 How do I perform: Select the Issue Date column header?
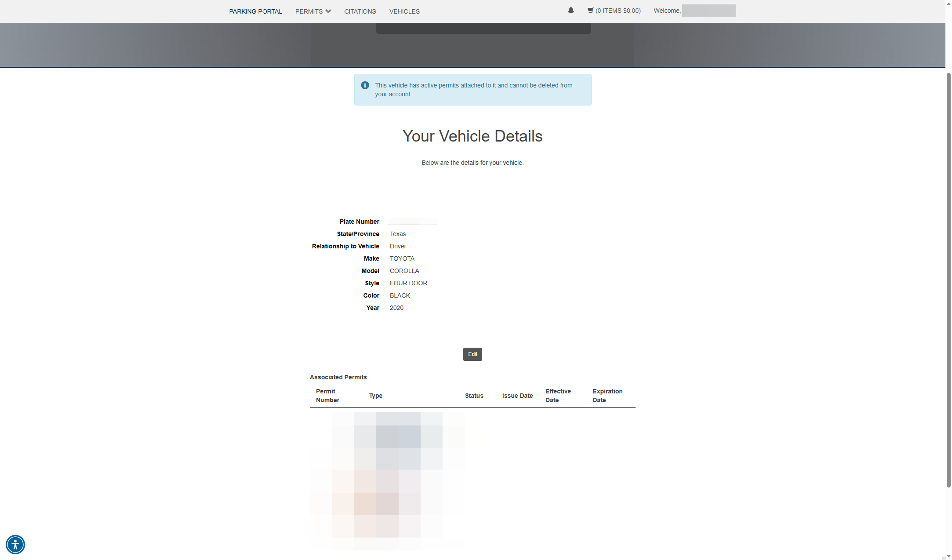(517, 396)
